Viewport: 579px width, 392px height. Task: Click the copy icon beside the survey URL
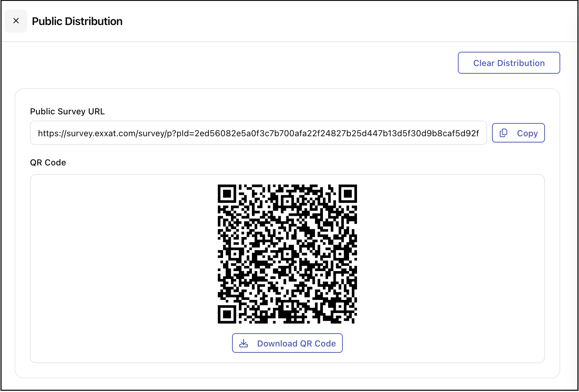click(503, 133)
